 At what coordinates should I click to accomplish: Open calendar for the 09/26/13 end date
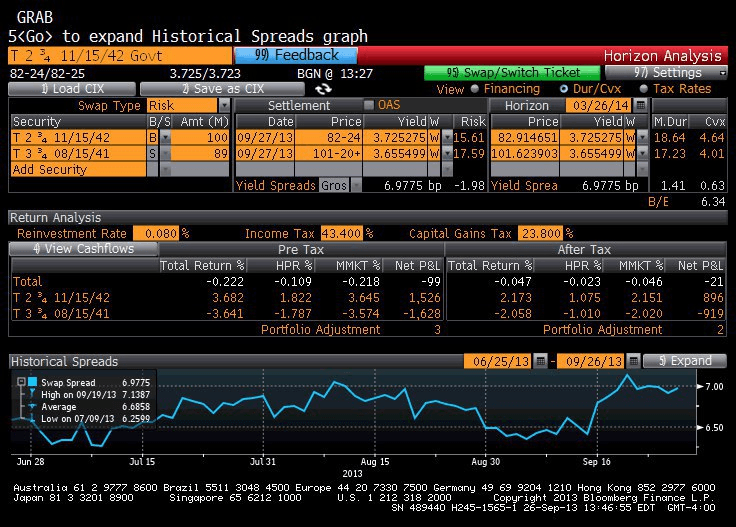click(x=632, y=361)
